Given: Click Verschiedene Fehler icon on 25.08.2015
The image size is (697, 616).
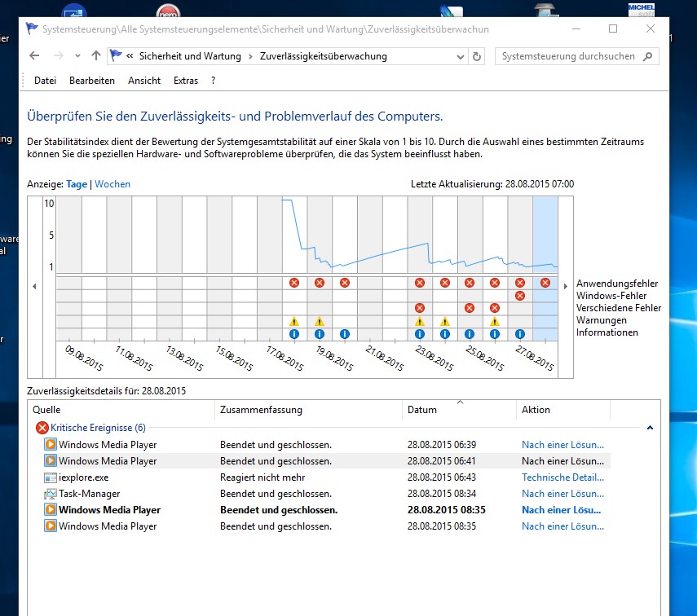Looking at the screenshot, I should click(470, 308).
